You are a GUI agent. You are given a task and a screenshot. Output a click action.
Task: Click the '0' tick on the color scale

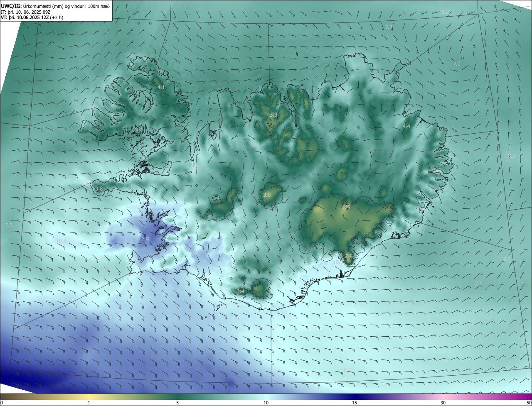coord(2,403)
